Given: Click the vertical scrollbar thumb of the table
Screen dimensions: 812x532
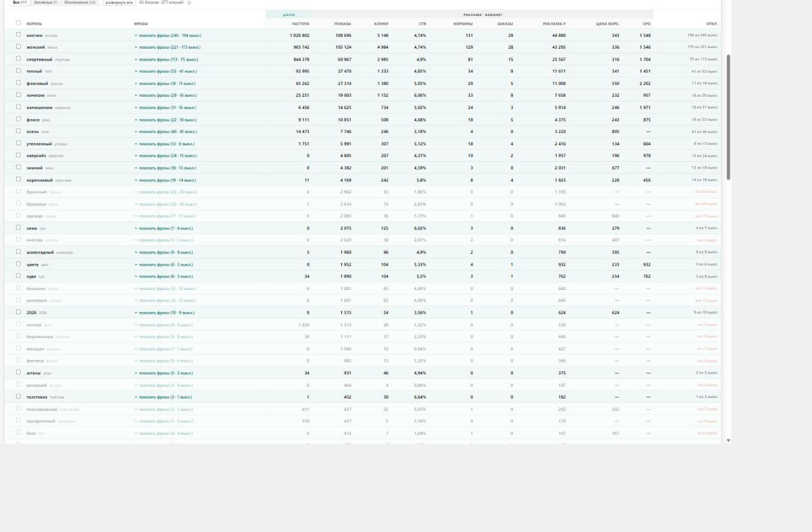Looking at the screenshot, I should tap(728, 117).
